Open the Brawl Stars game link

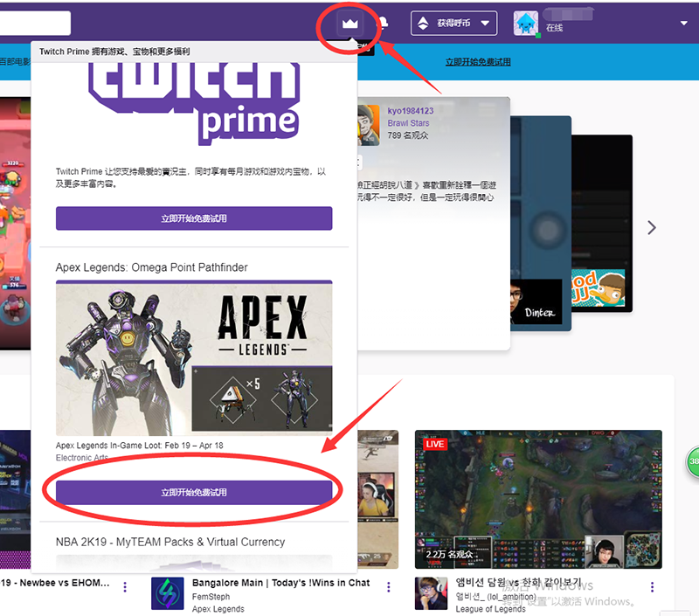(x=408, y=123)
